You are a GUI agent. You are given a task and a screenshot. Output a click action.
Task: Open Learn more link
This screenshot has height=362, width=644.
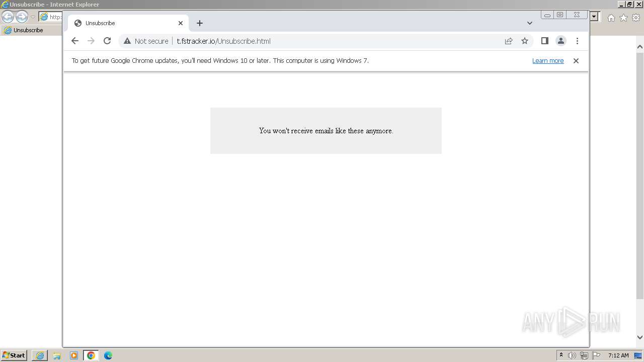point(548,61)
